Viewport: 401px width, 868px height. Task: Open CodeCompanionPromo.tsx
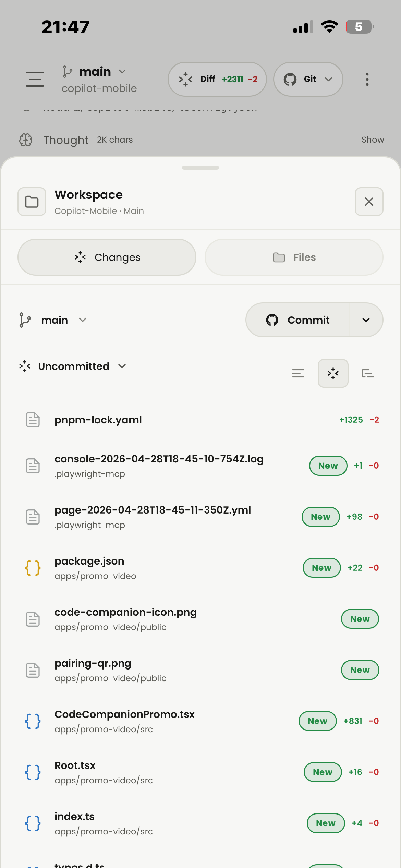pos(200,721)
